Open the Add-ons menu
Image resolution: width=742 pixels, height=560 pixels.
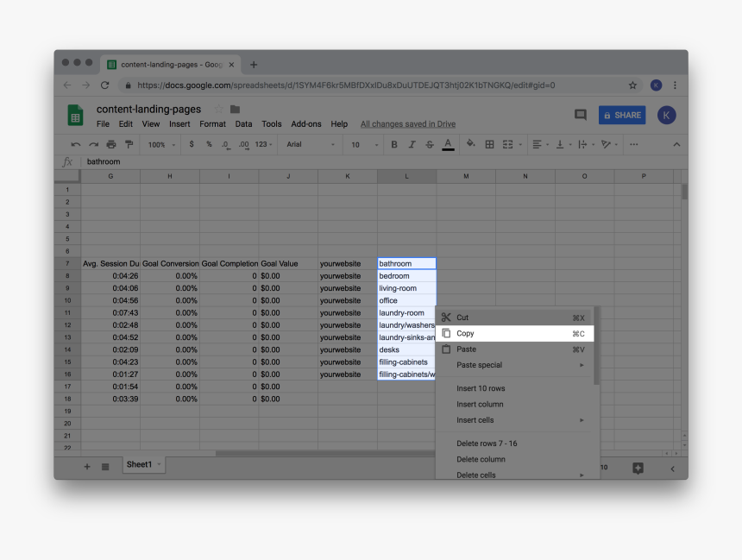click(305, 124)
